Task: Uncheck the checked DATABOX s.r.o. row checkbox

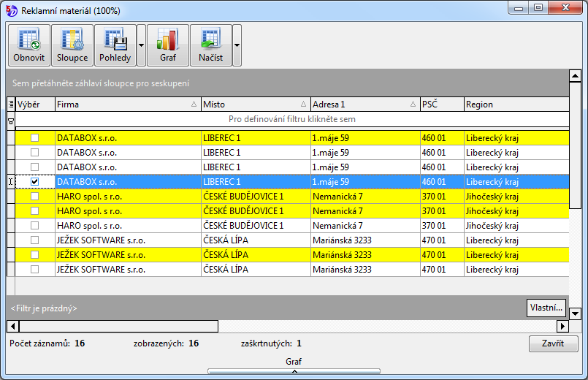Action: [x=34, y=181]
